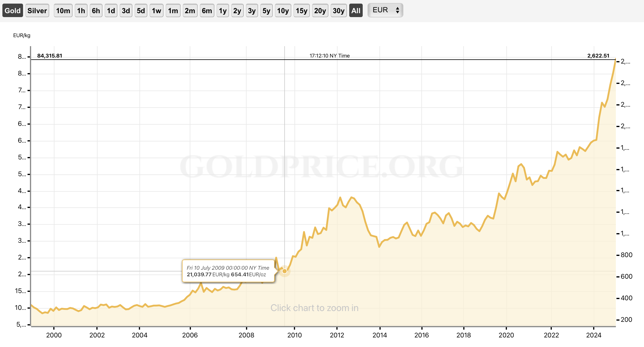Switch to the Silver chart
The height and width of the screenshot is (347, 644).
pyautogui.click(x=37, y=11)
